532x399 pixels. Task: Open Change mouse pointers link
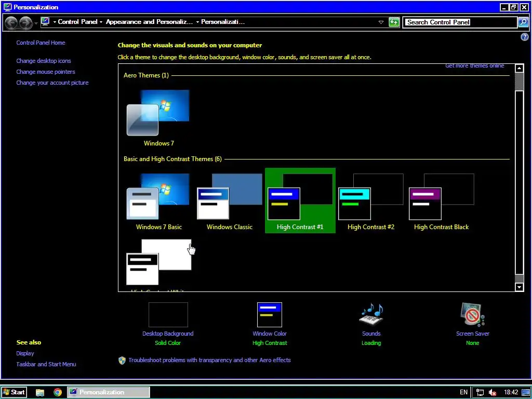click(x=46, y=72)
